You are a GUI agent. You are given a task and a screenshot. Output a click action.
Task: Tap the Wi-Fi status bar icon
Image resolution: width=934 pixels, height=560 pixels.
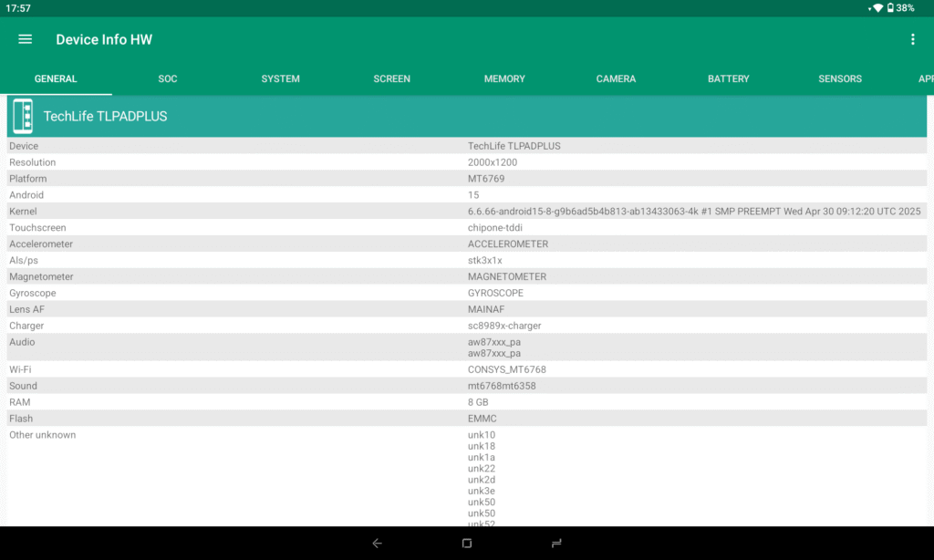pos(877,8)
